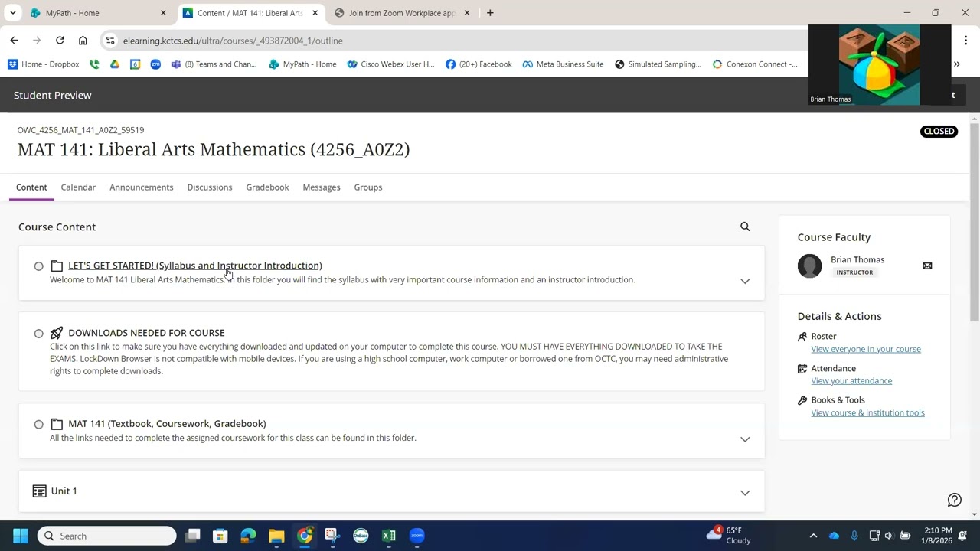Open LET'S GET STARTED syllabus folder link
980x551 pixels.
(x=195, y=266)
